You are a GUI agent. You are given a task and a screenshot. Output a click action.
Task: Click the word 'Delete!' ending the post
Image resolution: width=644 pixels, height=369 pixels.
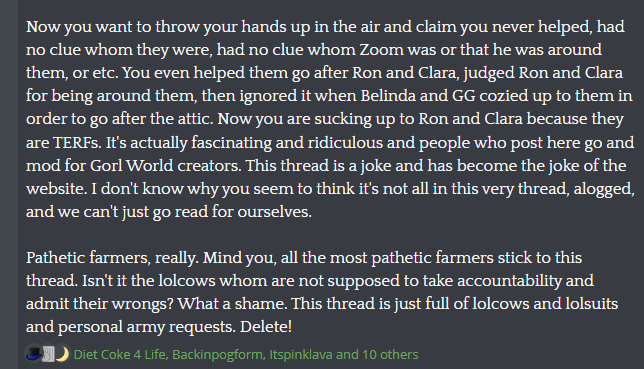click(266, 327)
